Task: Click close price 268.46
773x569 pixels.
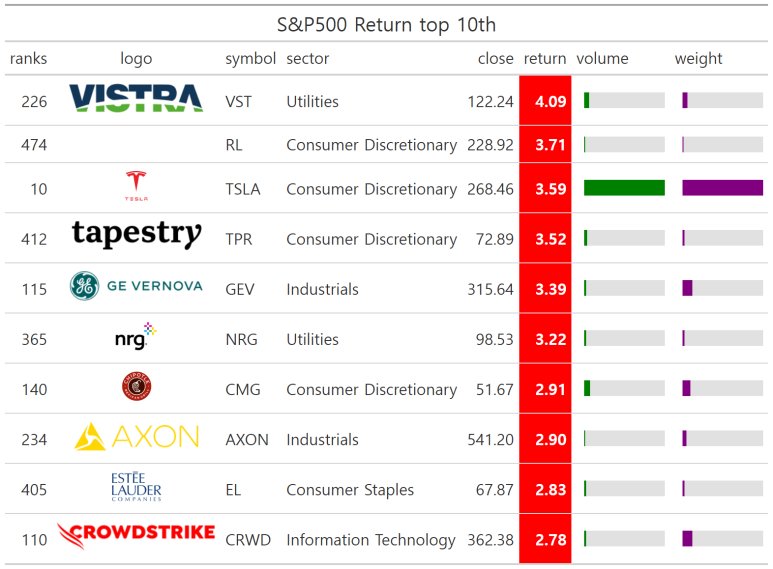Action: [x=490, y=189]
